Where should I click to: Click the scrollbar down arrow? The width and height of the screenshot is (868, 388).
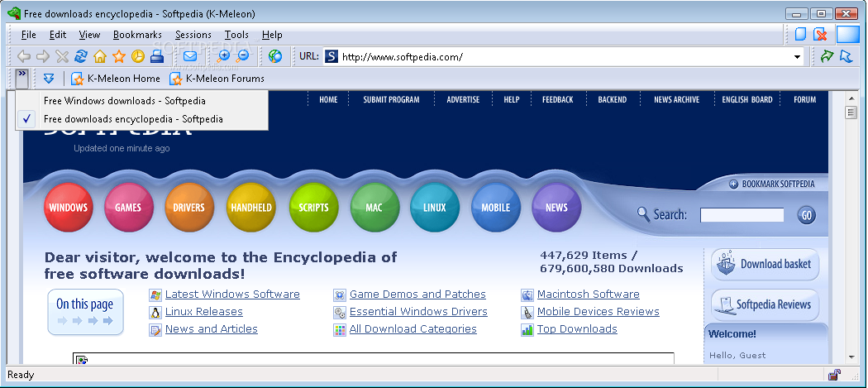(x=851, y=357)
